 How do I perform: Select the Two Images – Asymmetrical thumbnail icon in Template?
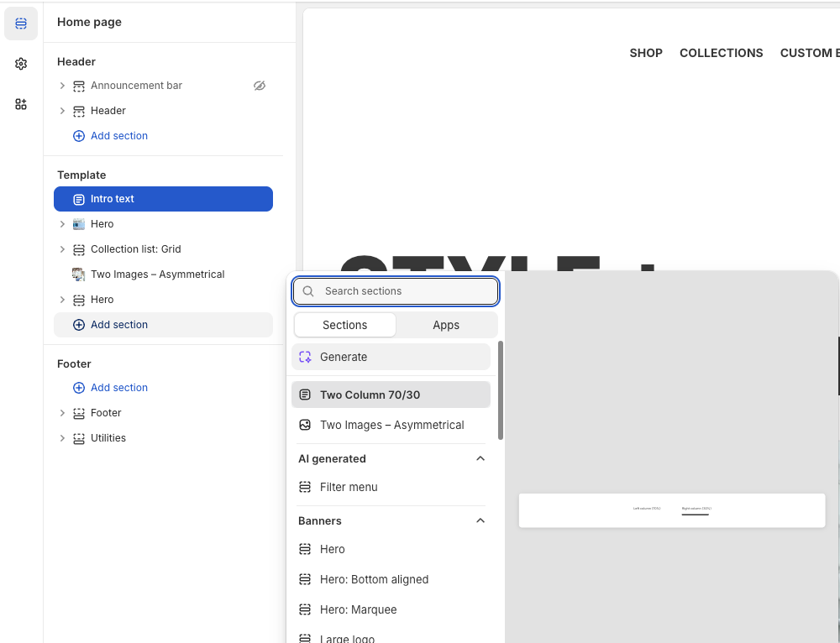[x=79, y=274]
